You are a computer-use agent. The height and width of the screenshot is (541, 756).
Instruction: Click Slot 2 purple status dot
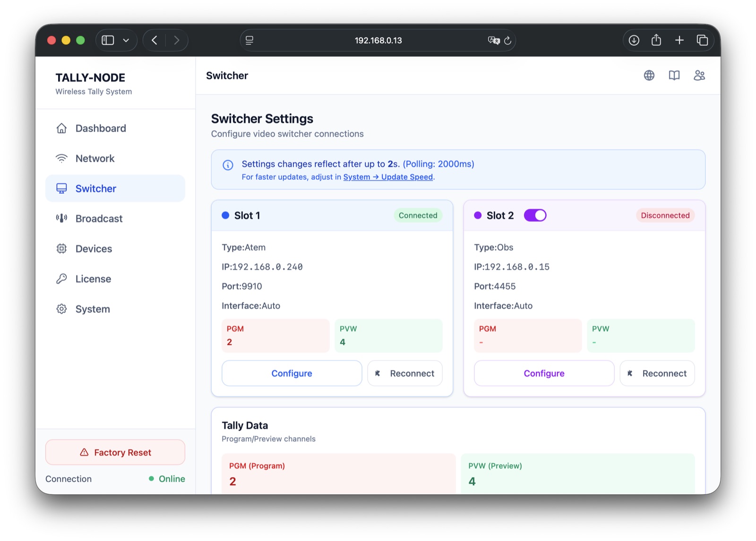[478, 215]
